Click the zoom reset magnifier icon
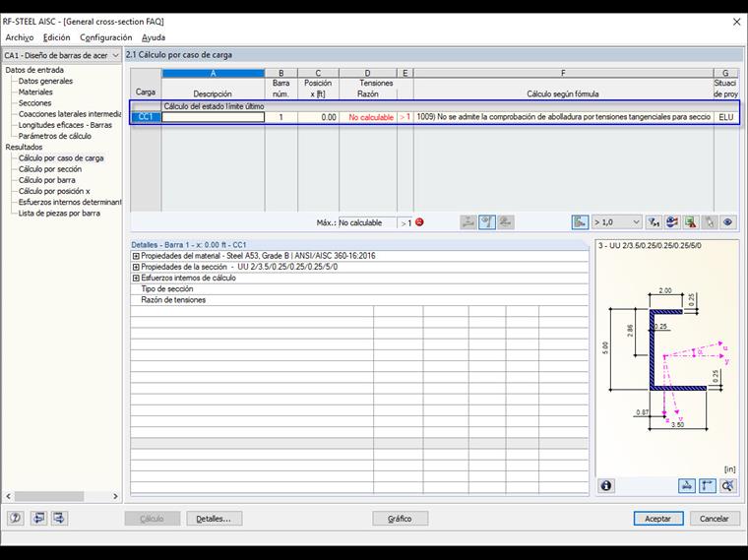The height and width of the screenshot is (560, 748). pyautogui.click(x=728, y=485)
